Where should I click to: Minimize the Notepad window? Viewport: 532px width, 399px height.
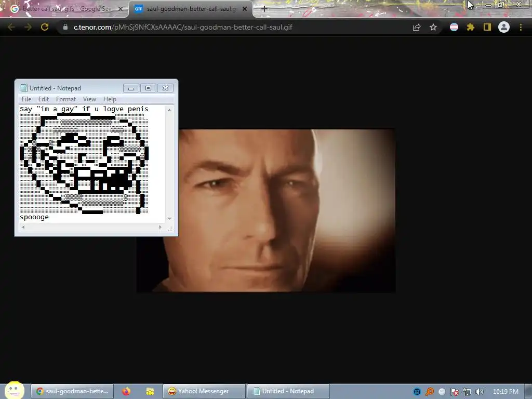tap(131, 88)
